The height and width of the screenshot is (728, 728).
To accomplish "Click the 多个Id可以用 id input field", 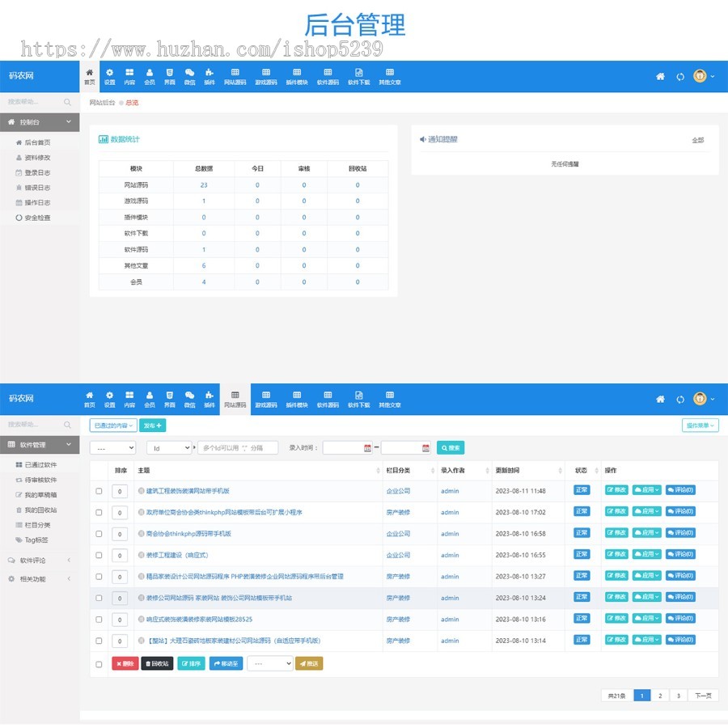I will pyautogui.click(x=238, y=448).
